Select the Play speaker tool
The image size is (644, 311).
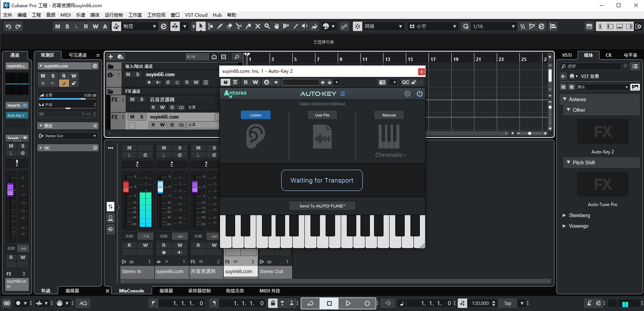(305, 27)
